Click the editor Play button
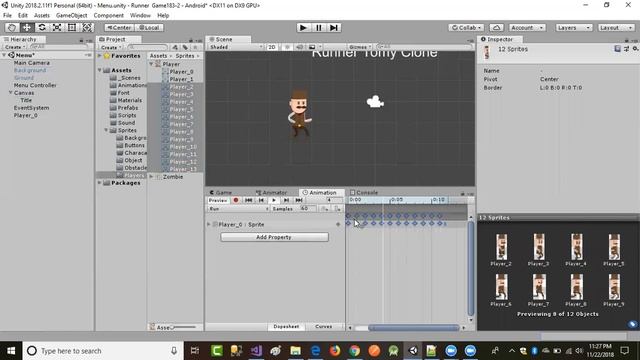The height and width of the screenshot is (360, 640). pos(303,27)
